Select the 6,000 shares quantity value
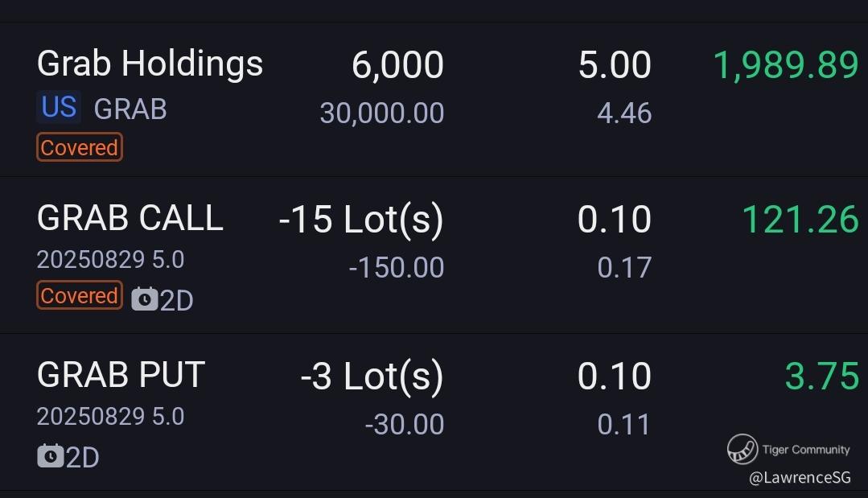Screen dimensions: 868x498 pos(397,64)
